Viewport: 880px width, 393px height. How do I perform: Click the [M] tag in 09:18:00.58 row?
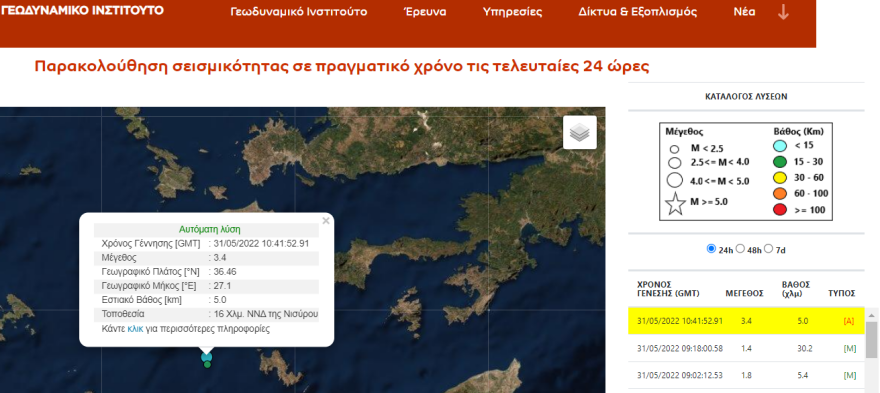(850, 348)
